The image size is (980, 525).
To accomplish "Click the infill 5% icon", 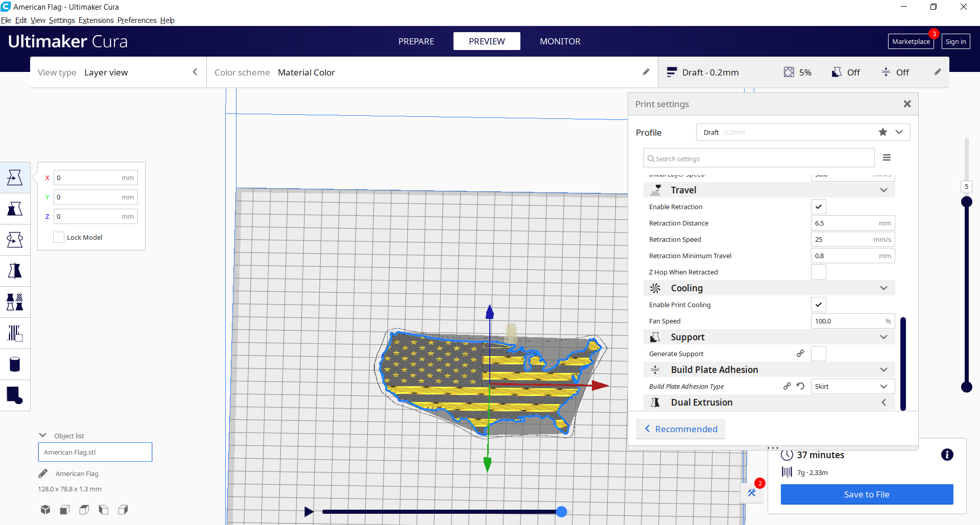I will (789, 72).
